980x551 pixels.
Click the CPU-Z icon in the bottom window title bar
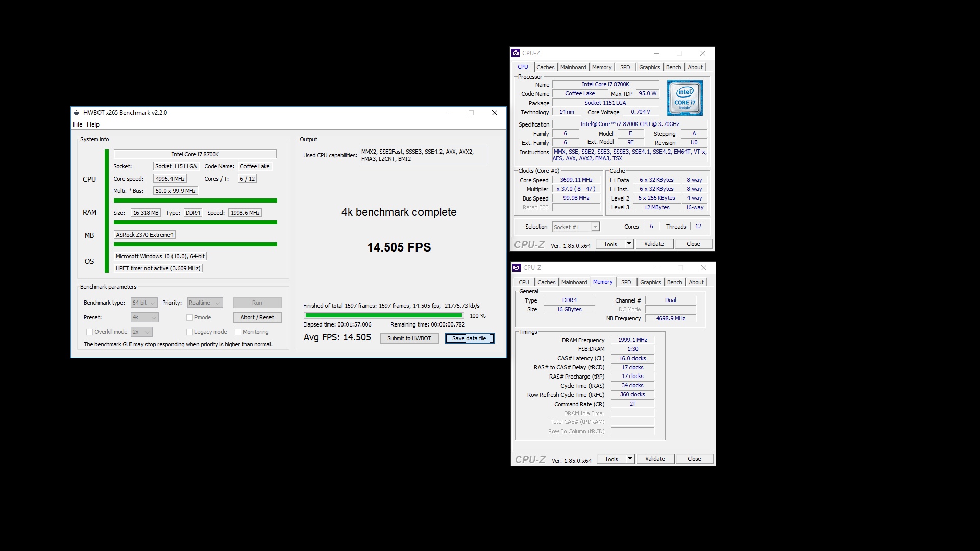click(x=517, y=268)
